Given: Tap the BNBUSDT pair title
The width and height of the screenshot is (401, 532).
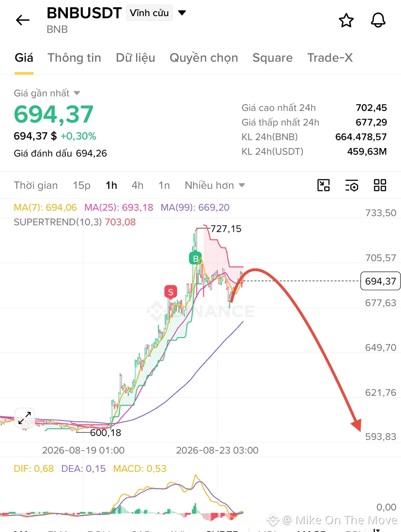Looking at the screenshot, I should pos(84,13).
